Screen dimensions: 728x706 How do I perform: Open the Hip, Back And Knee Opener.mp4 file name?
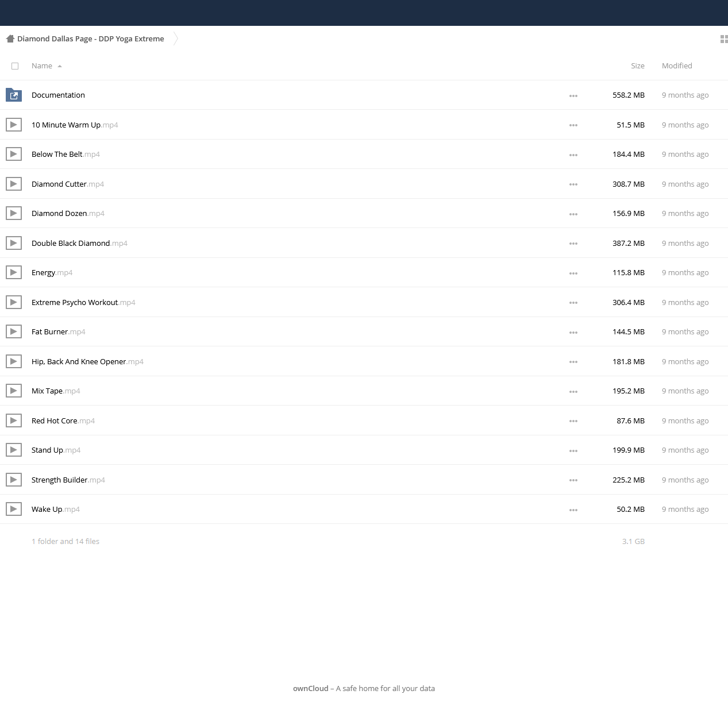pos(87,362)
